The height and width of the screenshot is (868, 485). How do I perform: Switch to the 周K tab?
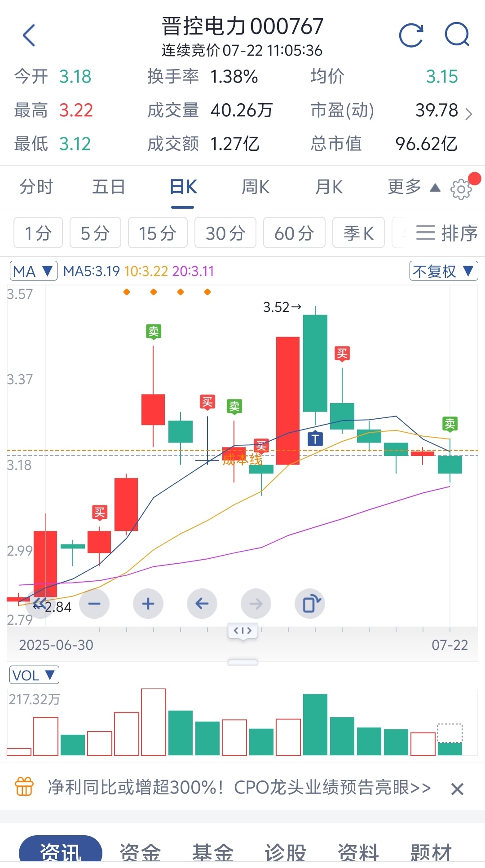pyautogui.click(x=256, y=187)
